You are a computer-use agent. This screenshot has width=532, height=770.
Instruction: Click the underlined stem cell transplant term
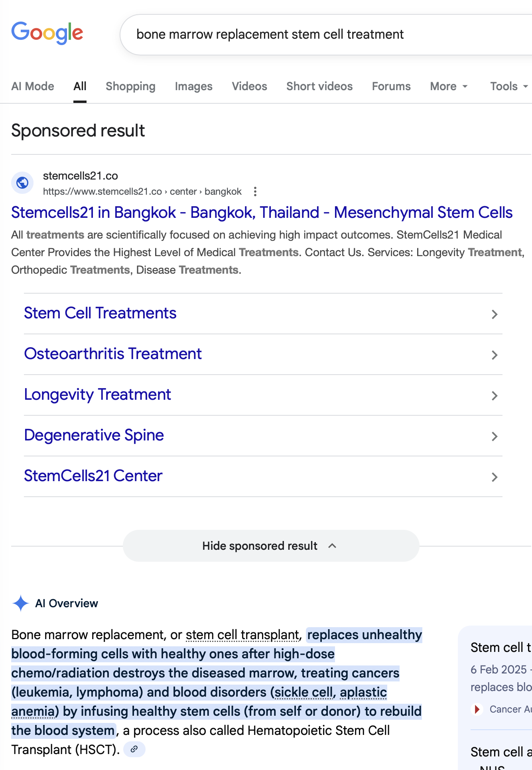coord(242,635)
